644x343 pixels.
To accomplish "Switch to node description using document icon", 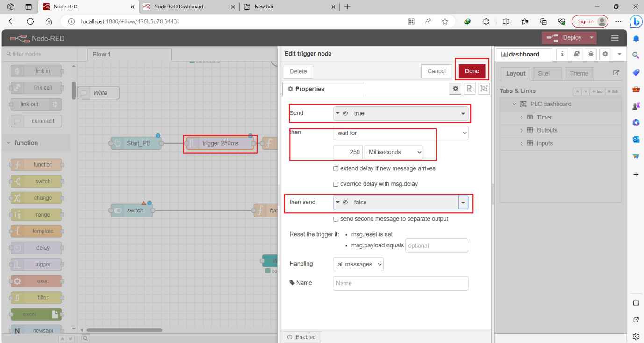I will 469,88.
